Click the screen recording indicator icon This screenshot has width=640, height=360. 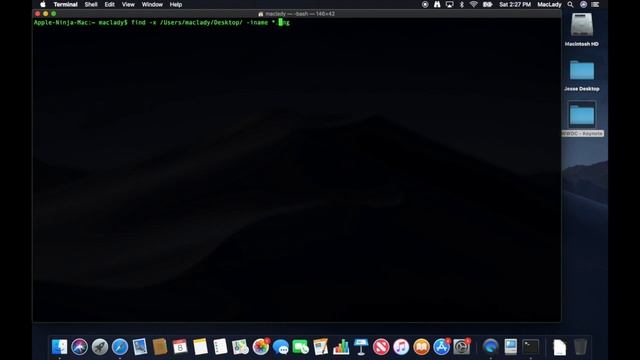(425, 4)
